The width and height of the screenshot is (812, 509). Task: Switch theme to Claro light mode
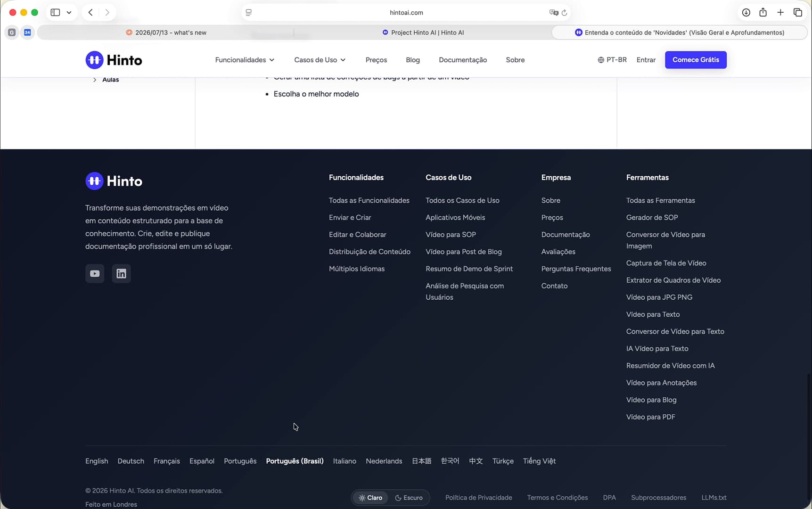(370, 498)
